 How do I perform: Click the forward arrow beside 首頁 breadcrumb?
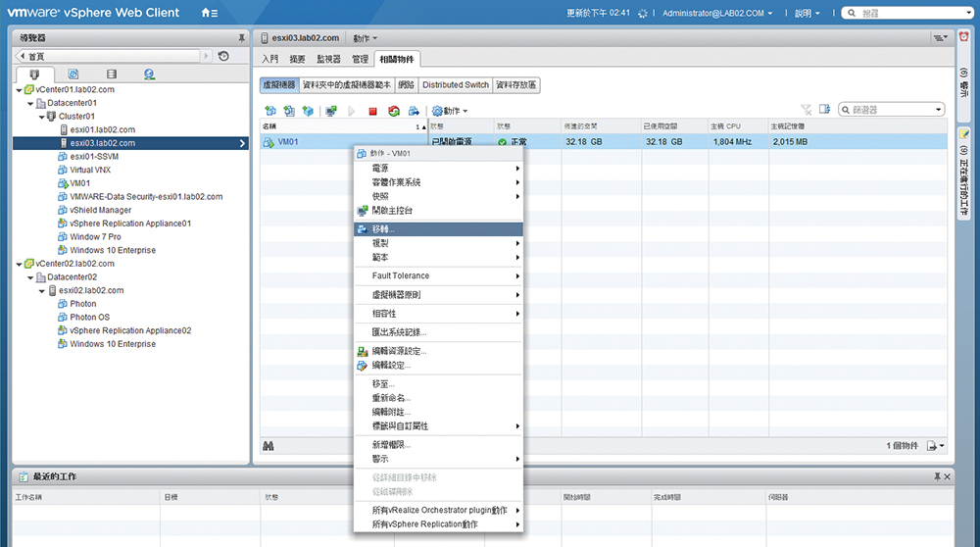[206, 56]
